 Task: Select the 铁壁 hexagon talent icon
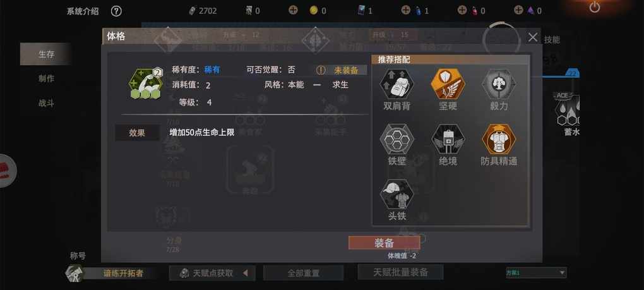click(x=397, y=139)
